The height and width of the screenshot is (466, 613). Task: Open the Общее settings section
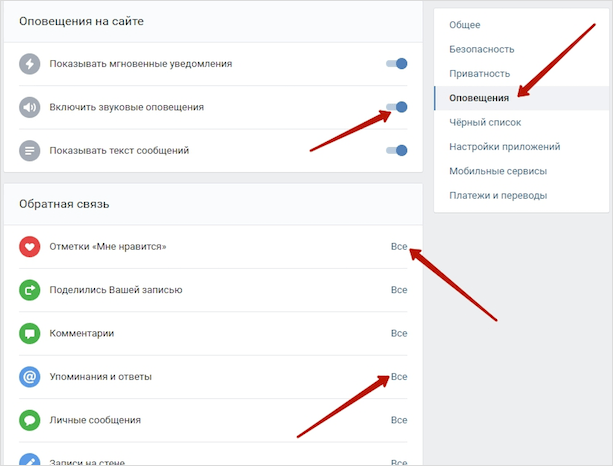tap(522, 25)
